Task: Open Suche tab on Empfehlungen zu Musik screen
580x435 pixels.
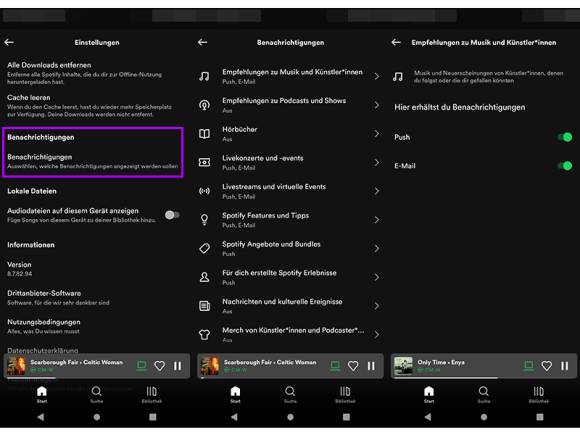Action: [483, 395]
